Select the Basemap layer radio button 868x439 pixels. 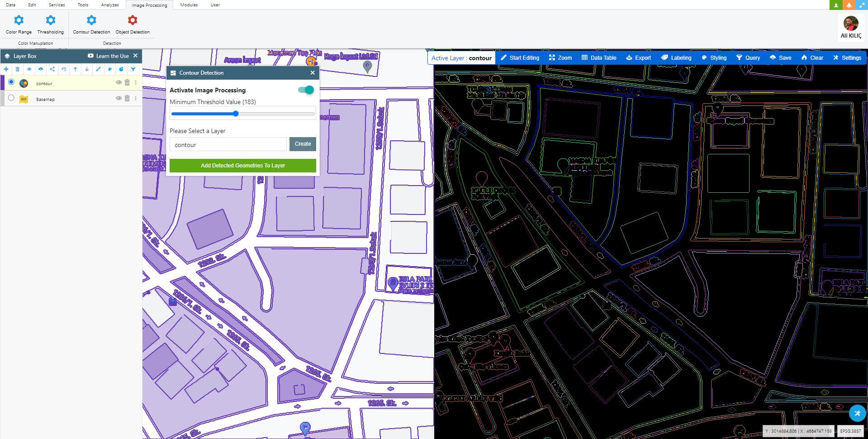tap(11, 98)
